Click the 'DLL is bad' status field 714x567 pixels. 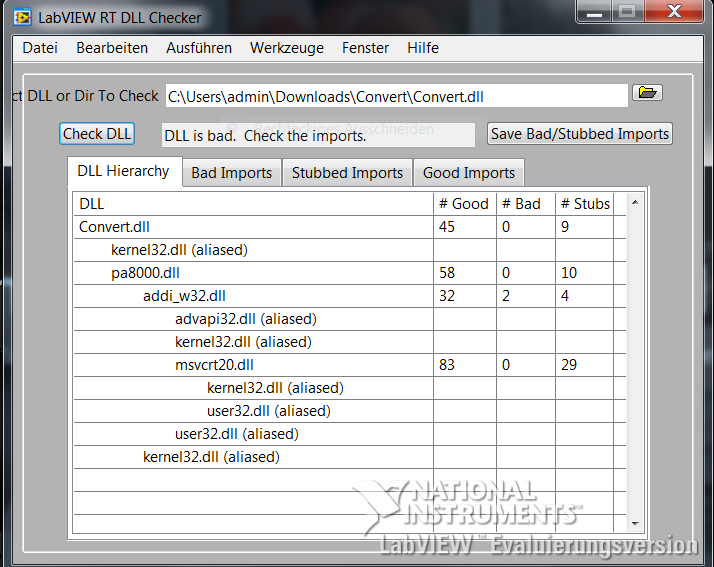(318, 135)
